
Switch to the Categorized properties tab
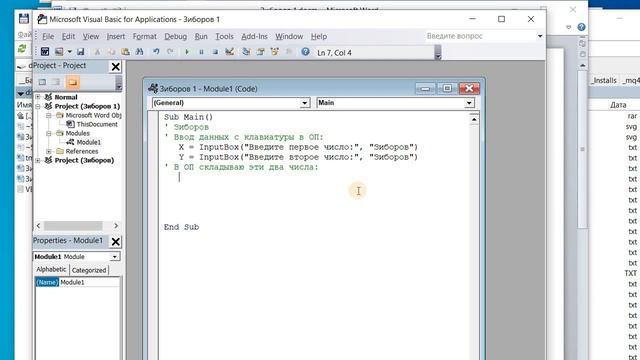click(x=89, y=270)
